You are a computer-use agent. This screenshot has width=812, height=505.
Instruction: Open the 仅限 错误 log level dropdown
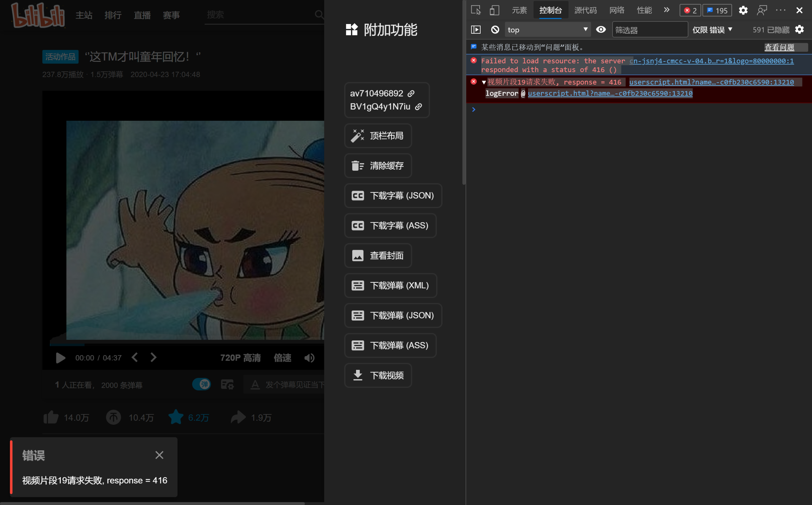712,30
